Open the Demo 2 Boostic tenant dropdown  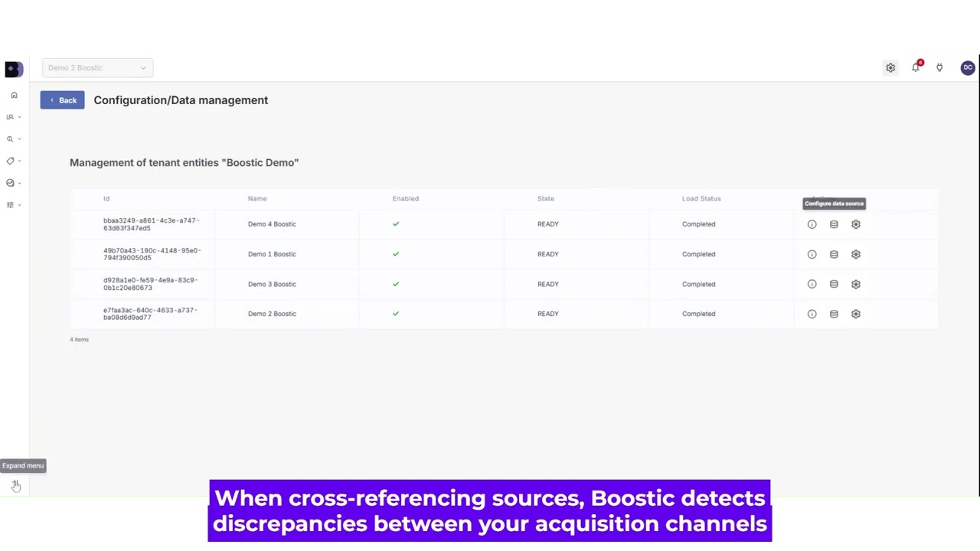coord(97,68)
